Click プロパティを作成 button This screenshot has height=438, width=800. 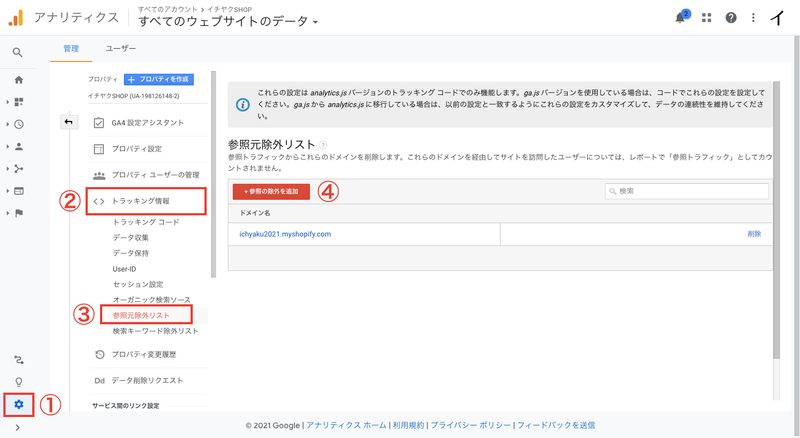pyautogui.click(x=159, y=79)
